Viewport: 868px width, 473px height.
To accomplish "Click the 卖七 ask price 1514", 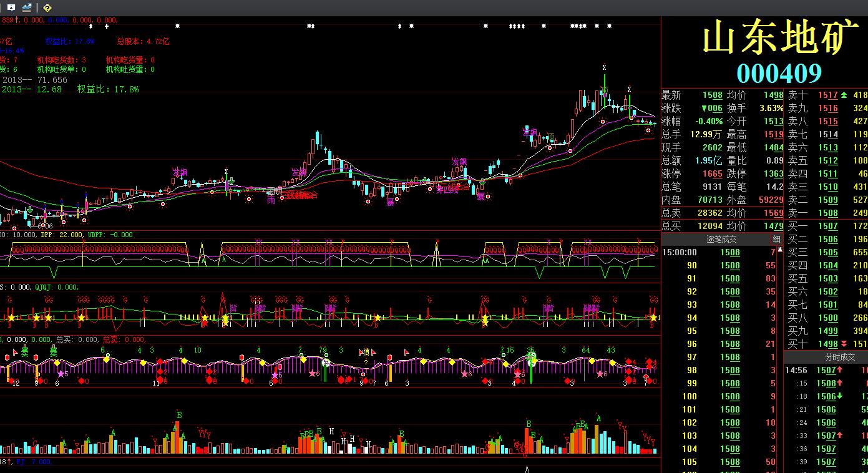I will coord(828,135).
